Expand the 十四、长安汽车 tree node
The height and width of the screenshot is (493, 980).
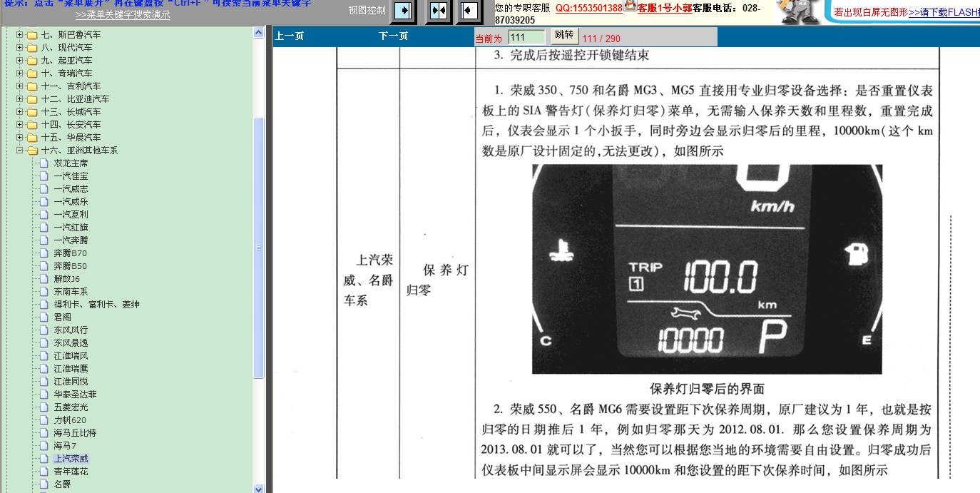pos(20,125)
